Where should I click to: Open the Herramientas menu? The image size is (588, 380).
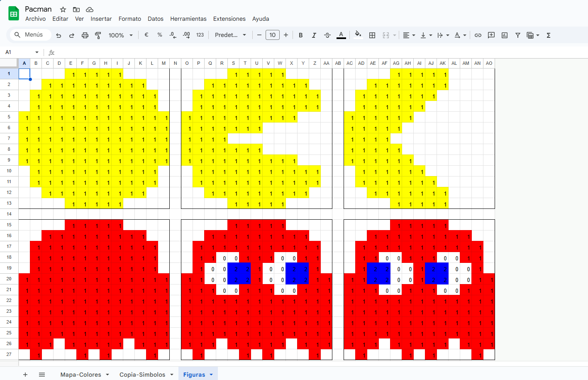(x=188, y=19)
